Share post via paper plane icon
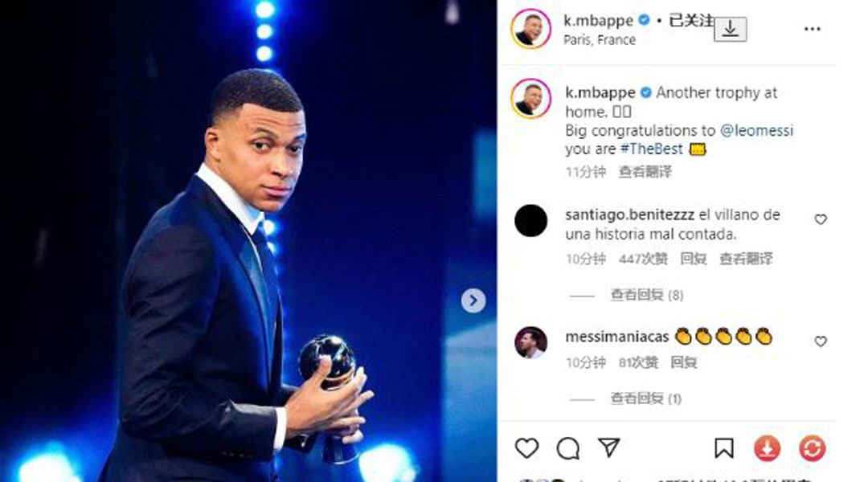Screen dimensions: 868x482 coord(609,447)
